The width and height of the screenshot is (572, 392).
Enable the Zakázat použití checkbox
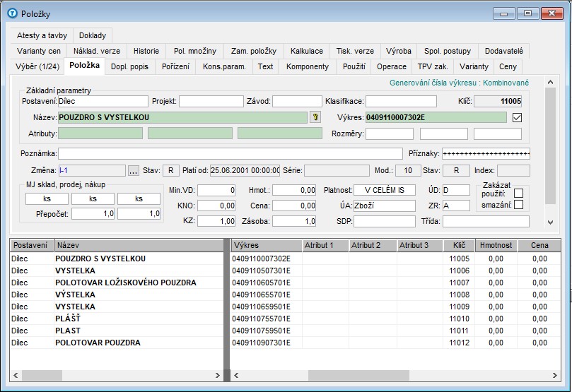(518, 193)
